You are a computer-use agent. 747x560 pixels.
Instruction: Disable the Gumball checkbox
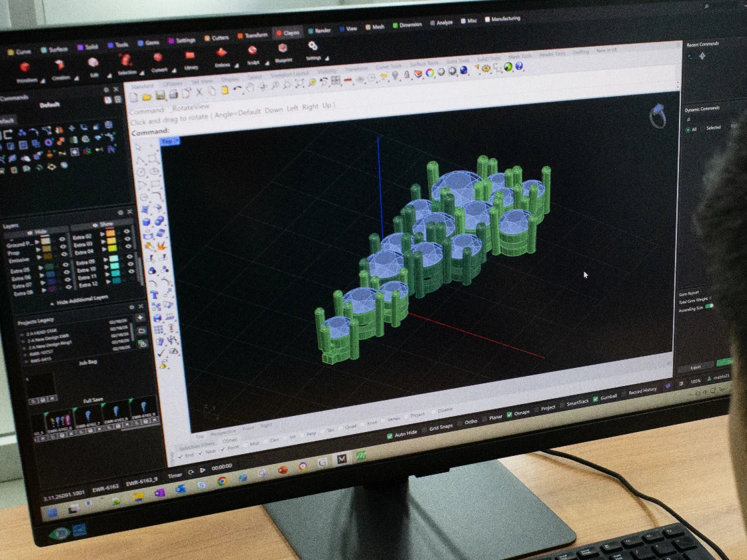point(596,399)
